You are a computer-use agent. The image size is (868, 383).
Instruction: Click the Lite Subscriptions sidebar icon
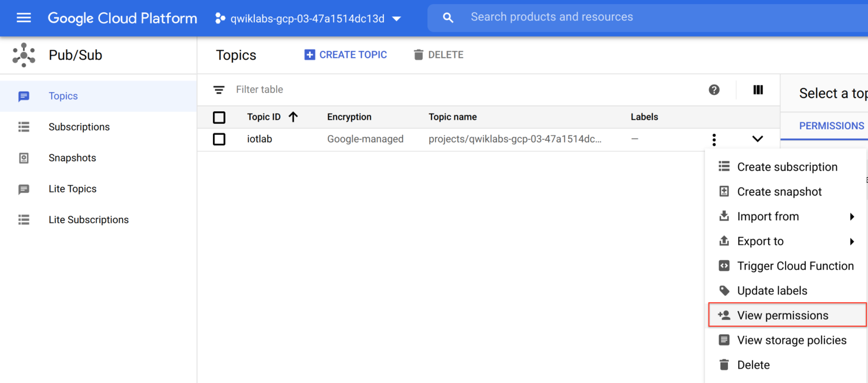(x=24, y=220)
